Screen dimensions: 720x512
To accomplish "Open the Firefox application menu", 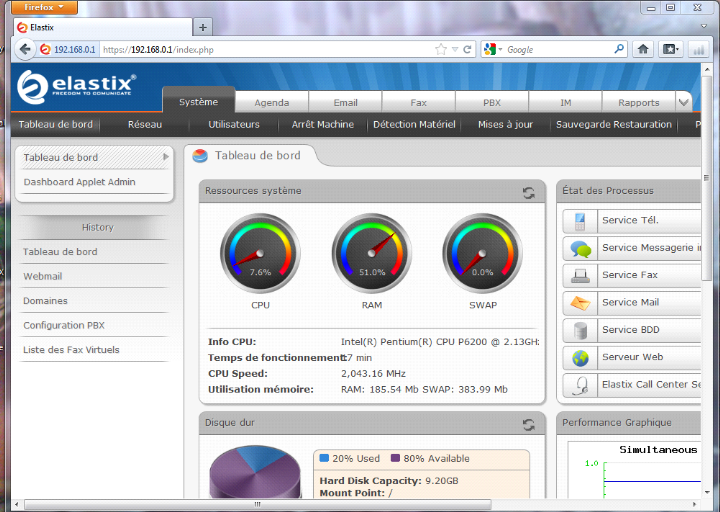I will point(43,7).
